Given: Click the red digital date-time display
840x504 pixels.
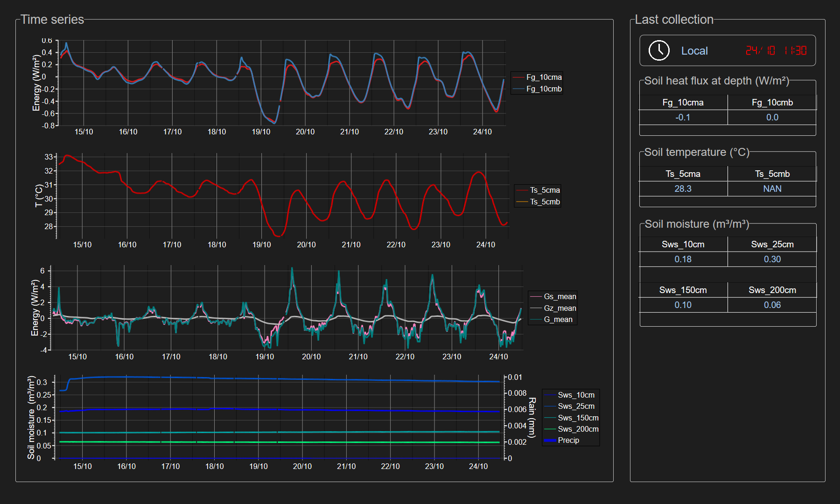Looking at the screenshot, I should tap(776, 50).
